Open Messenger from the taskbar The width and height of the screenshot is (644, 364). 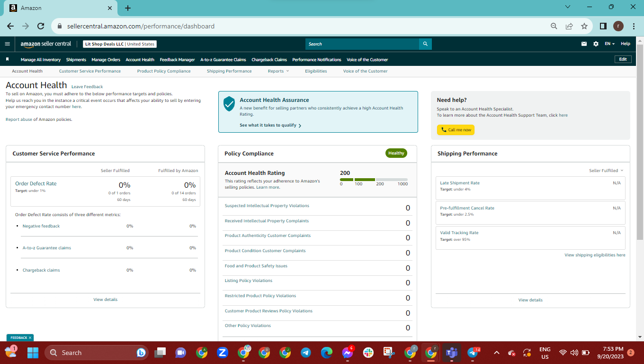click(347, 353)
